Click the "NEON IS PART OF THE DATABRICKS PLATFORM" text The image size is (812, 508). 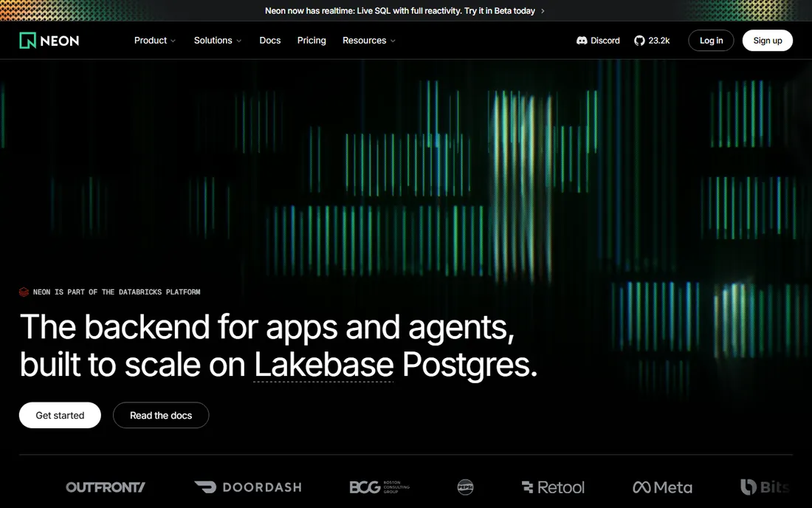117,292
